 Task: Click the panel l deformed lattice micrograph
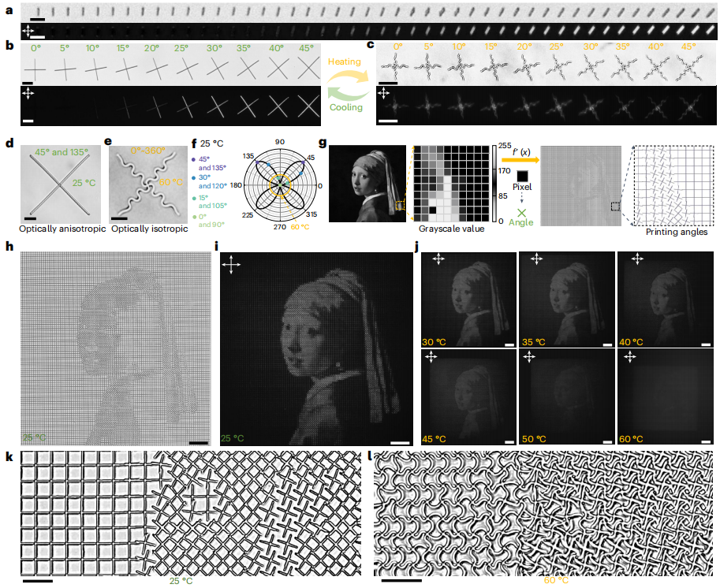click(543, 513)
